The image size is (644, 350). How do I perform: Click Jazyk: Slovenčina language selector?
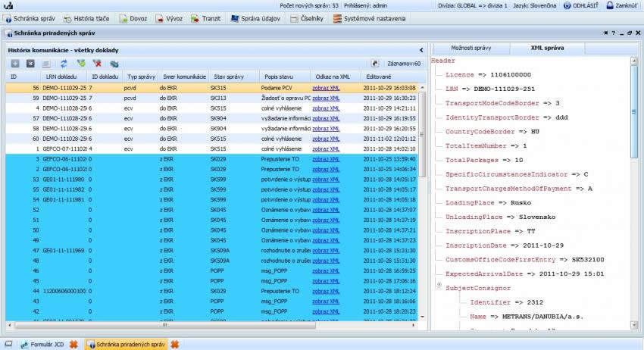(534, 6)
